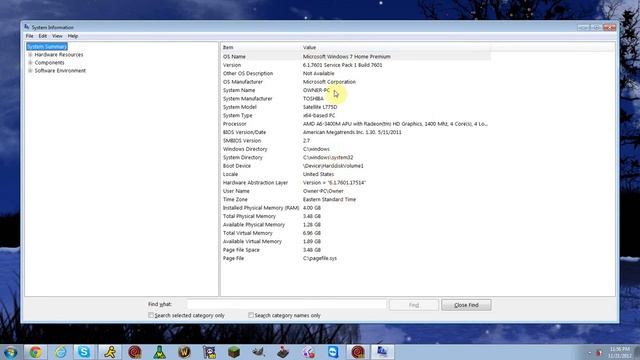
Task: Select Software Environment label in tree
Action: click(60, 71)
